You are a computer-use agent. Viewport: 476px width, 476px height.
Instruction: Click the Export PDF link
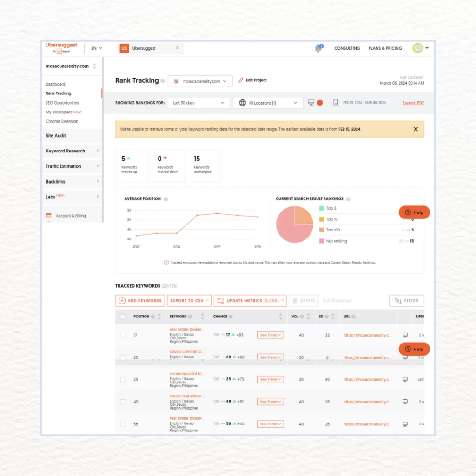point(413,103)
